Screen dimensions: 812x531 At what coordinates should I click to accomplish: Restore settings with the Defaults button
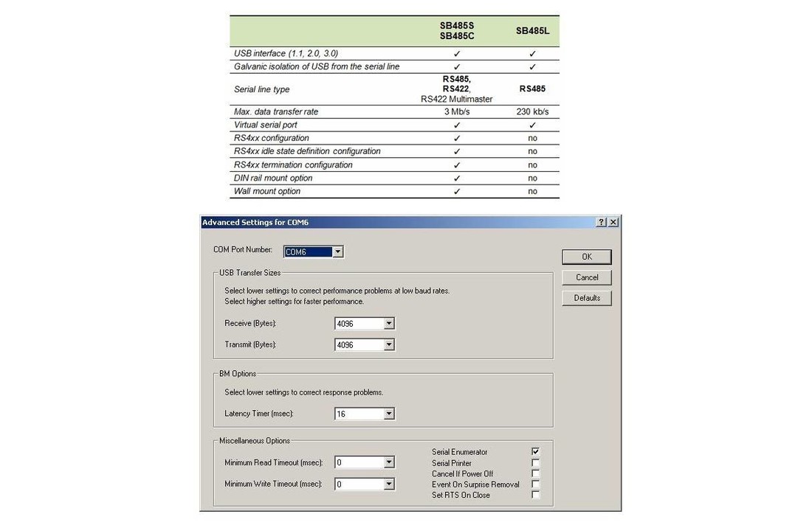click(x=587, y=298)
